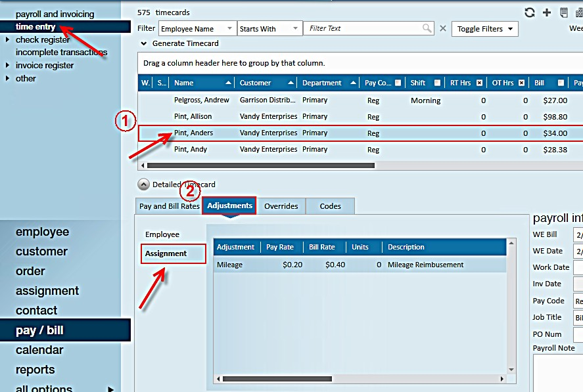
Task: Open the notepad icon in top toolbar
Action: pos(564,12)
